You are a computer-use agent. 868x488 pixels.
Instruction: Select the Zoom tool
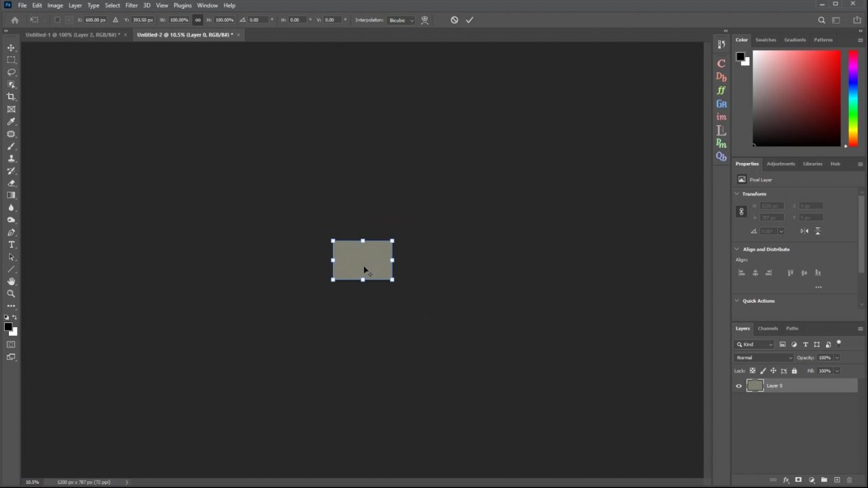click(11, 294)
